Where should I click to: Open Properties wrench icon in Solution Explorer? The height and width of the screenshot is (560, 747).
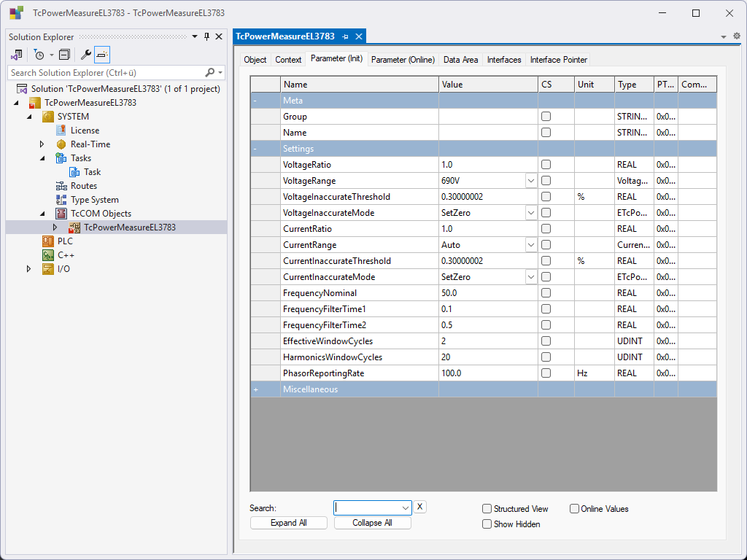[x=86, y=55]
